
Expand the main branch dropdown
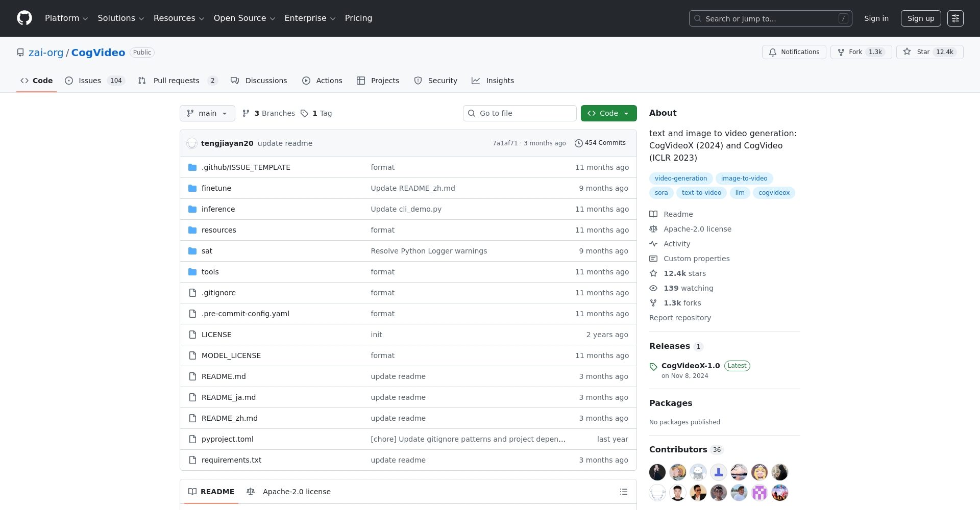point(207,113)
